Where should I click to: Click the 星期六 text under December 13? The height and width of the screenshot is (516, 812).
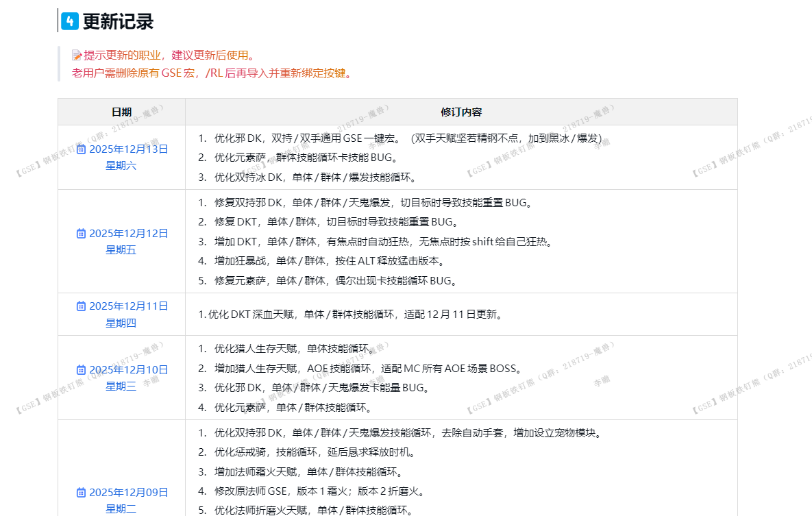click(121, 165)
